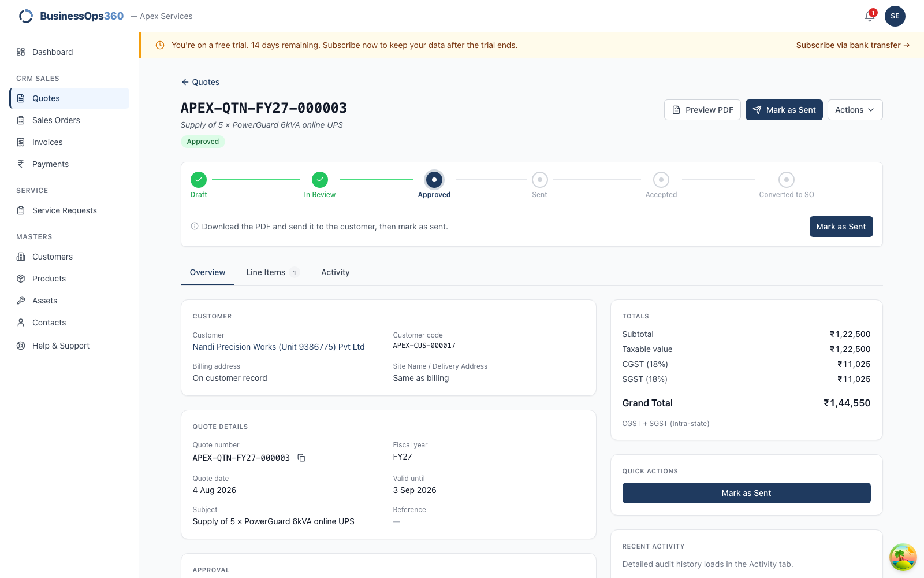Viewport: 924px width, 578px height.
Task: Click Mark as Sent in Quick Actions
Action: 746,493
